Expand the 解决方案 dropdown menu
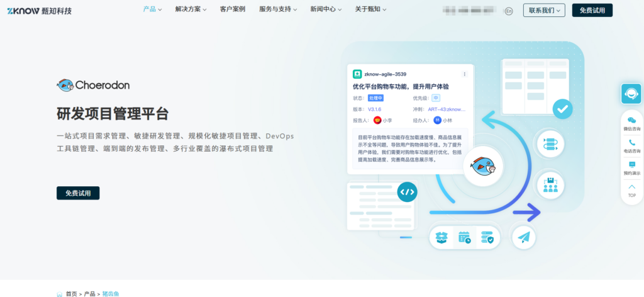The image size is (644, 297). (x=191, y=9)
